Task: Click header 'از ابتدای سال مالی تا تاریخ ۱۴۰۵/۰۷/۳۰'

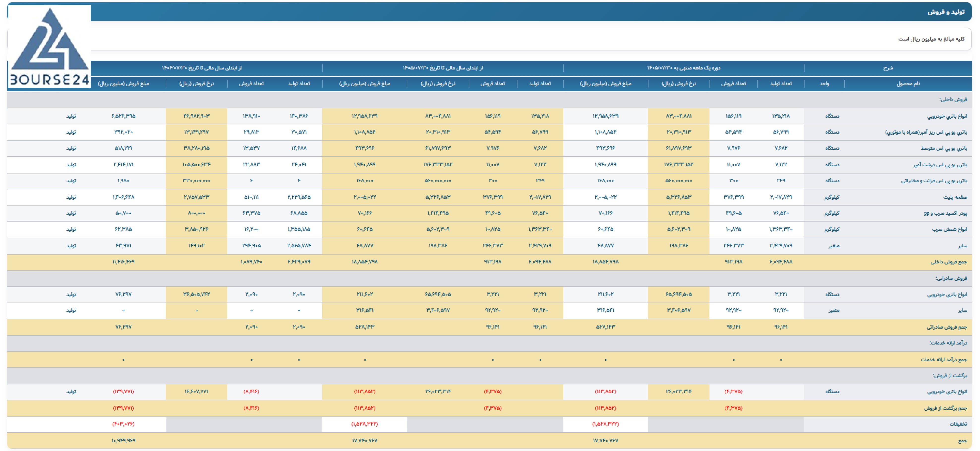Action: [x=443, y=68]
